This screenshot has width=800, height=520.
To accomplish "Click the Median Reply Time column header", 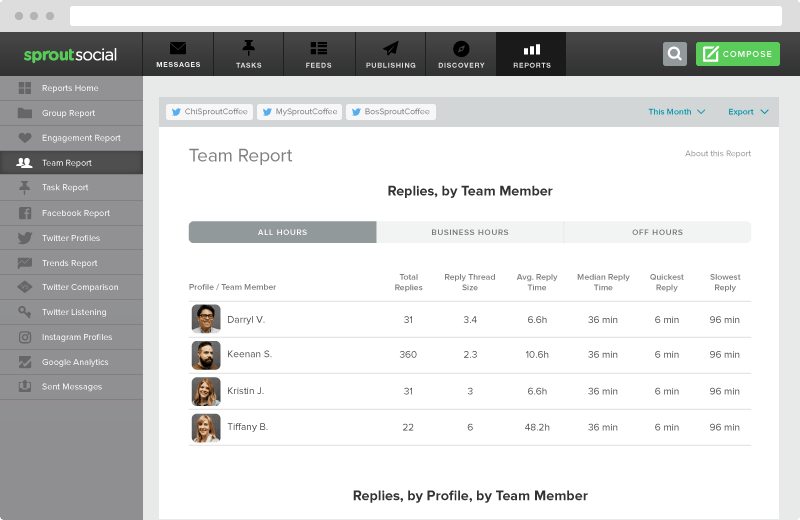I will coord(603,282).
